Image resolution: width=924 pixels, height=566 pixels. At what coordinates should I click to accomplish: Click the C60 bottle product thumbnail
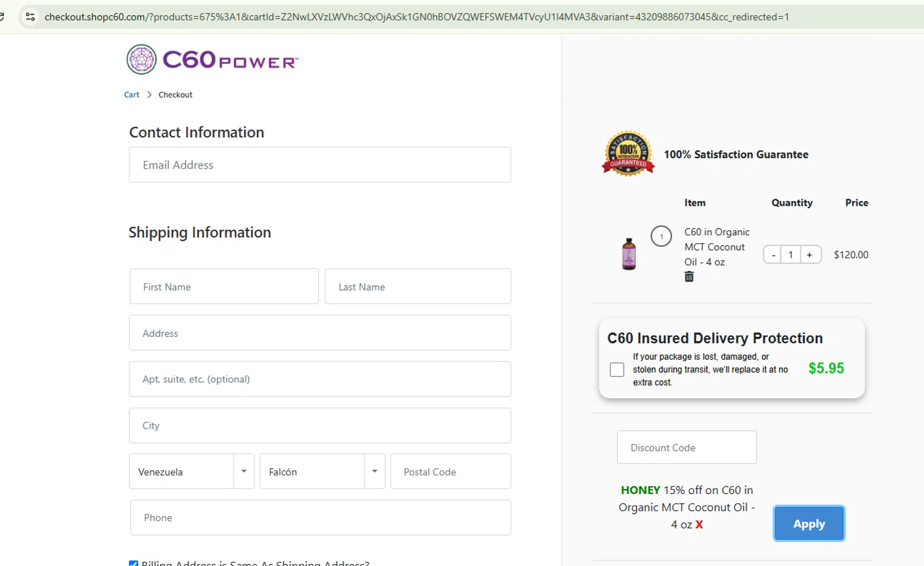click(x=629, y=254)
